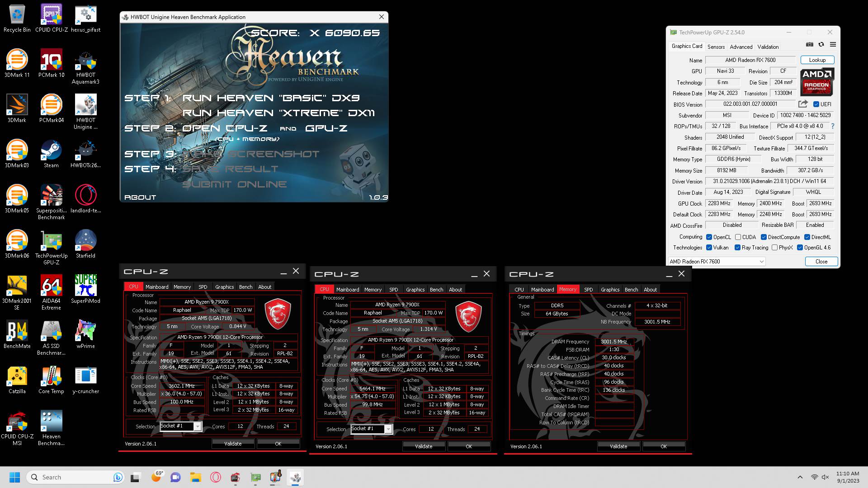Image resolution: width=868 pixels, height=488 pixels.
Task: Open the CPUID CPU-Z desktop shortcut
Action: pyautogui.click(x=51, y=19)
